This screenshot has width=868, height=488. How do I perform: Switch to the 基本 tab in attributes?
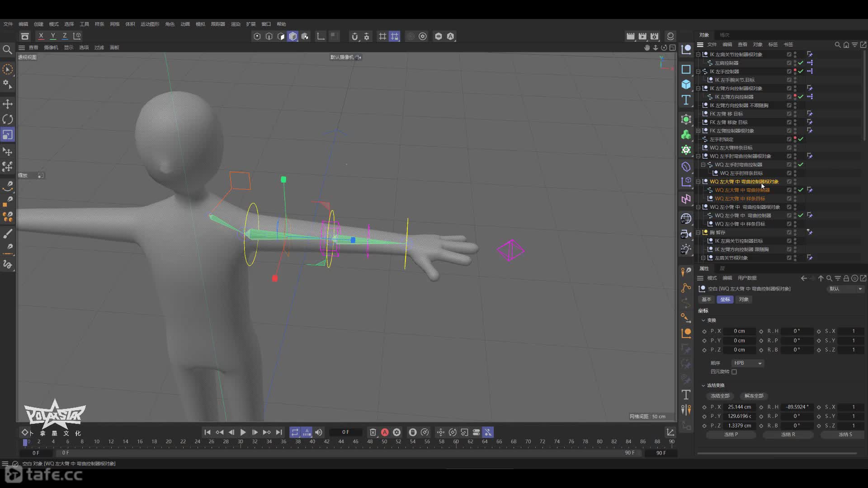pyautogui.click(x=706, y=300)
